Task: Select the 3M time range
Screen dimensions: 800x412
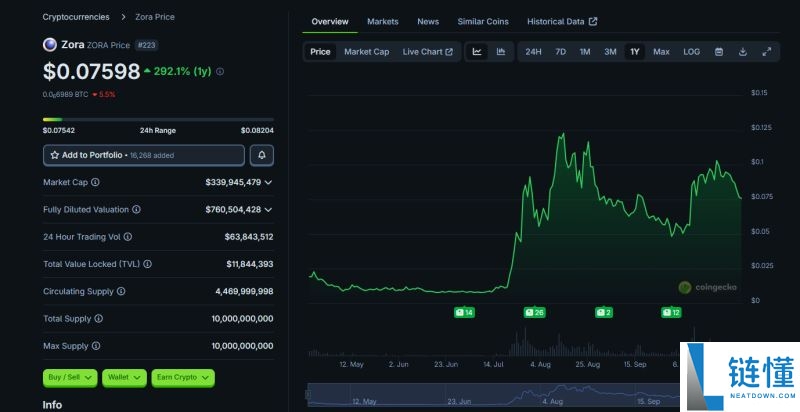Action: click(x=610, y=52)
